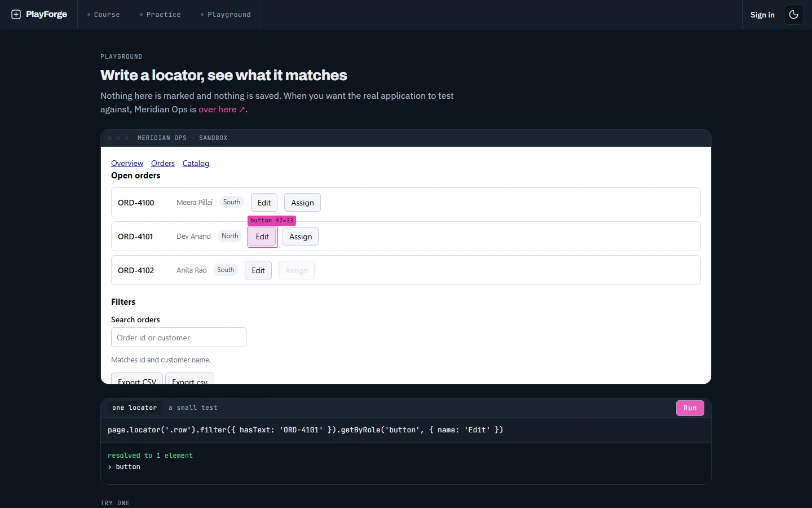The height and width of the screenshot is (508, 812).
Task: Click the 'North' region badge
Action: tap(230, 236)
